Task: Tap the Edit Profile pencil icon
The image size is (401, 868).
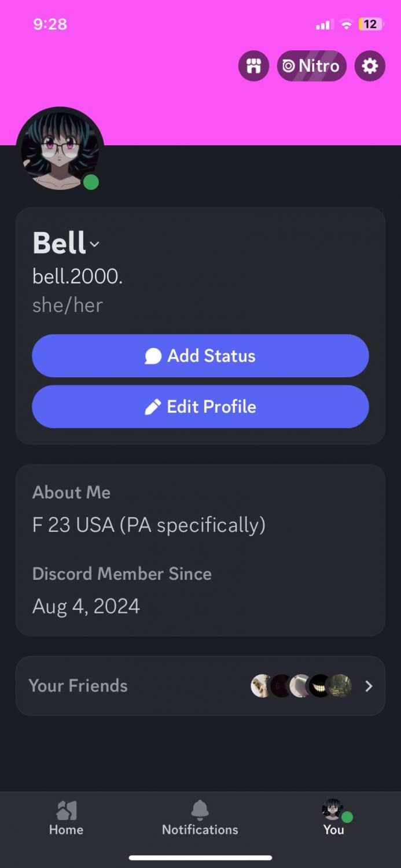Action: pyautogui.click(x=154, y=407)
